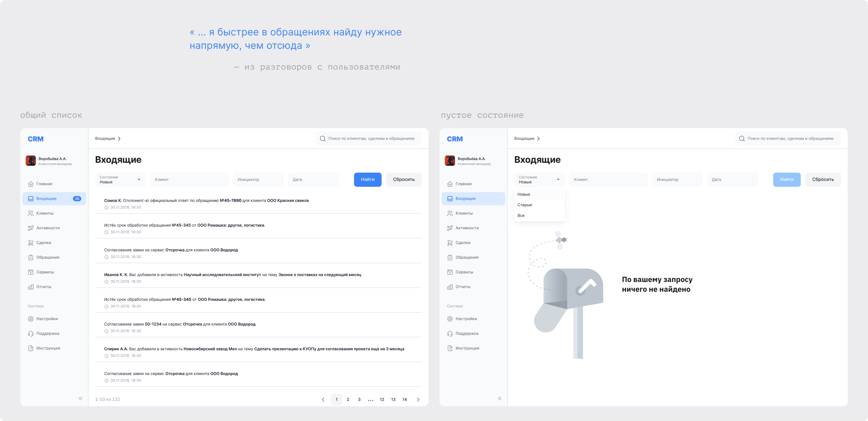The image size is (868, 421).
Task: Click Сбросить button in right mockup
Action: [x=823, y=179]
